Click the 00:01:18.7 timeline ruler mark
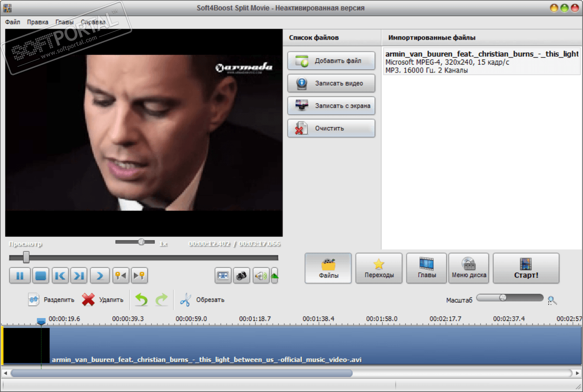Viewport: 583px width, 392px height. click(x=255, y=319)
